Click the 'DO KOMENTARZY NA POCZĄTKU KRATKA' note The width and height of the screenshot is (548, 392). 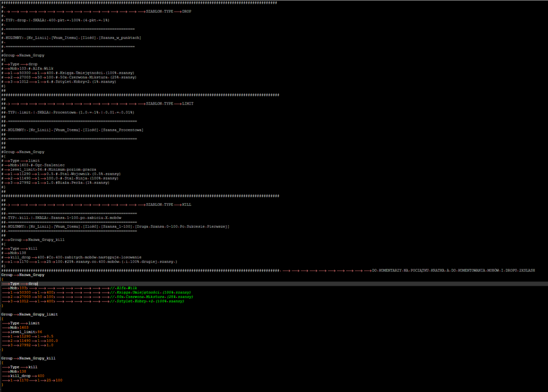tap(413, 270)
